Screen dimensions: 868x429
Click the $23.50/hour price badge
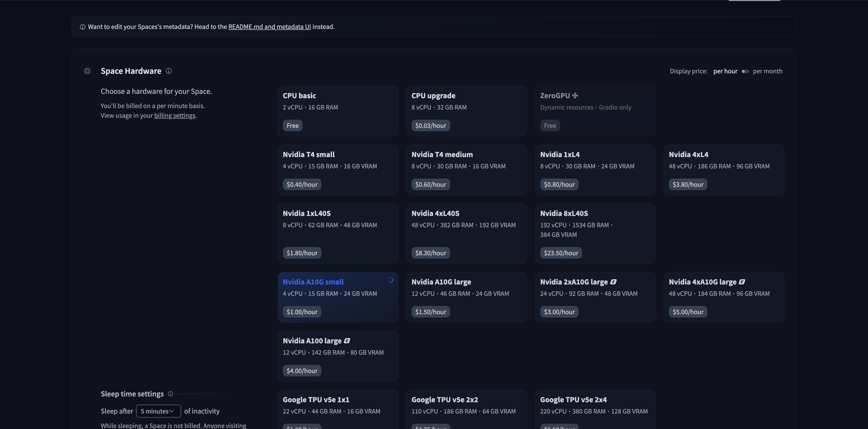coord(561,253)
